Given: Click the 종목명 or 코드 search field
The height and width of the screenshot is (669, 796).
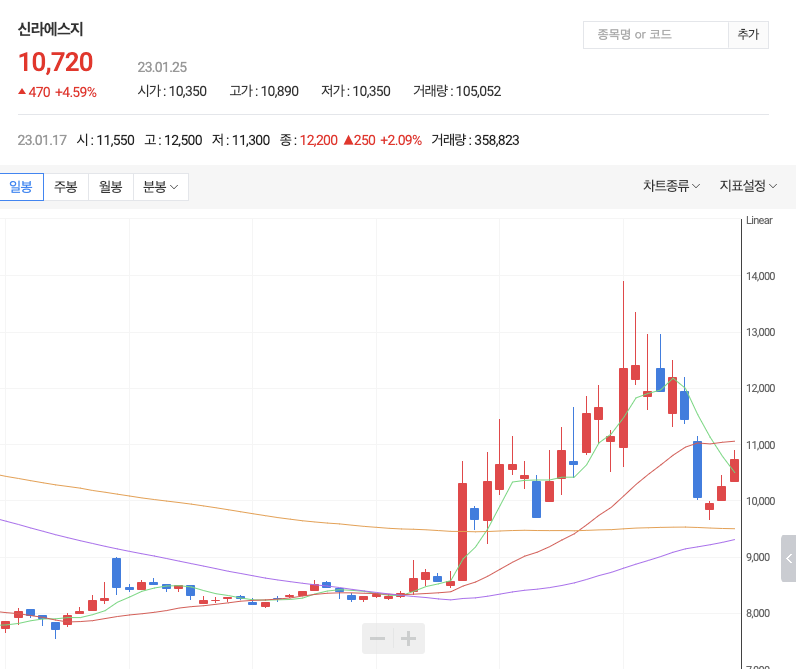Looking at the screenshot, I should (x=656, y=35).
